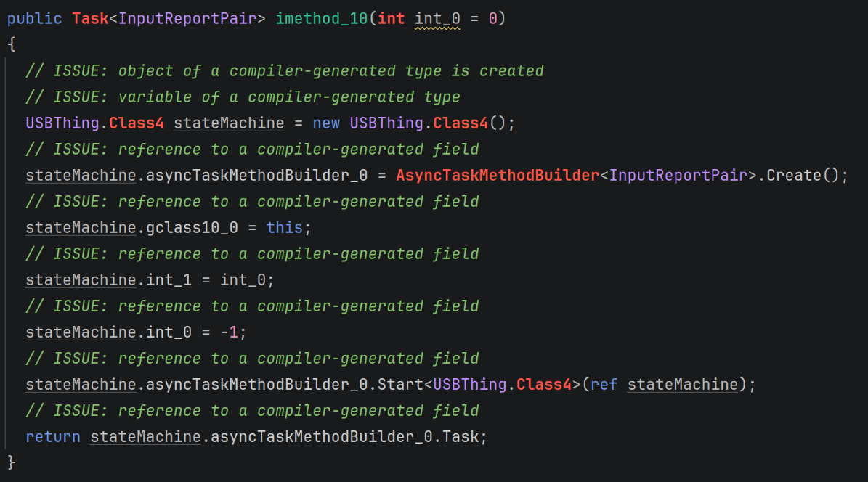Click the imethod_10 method name
Screen dimensions: 868x482
click(x=322, y=19)
